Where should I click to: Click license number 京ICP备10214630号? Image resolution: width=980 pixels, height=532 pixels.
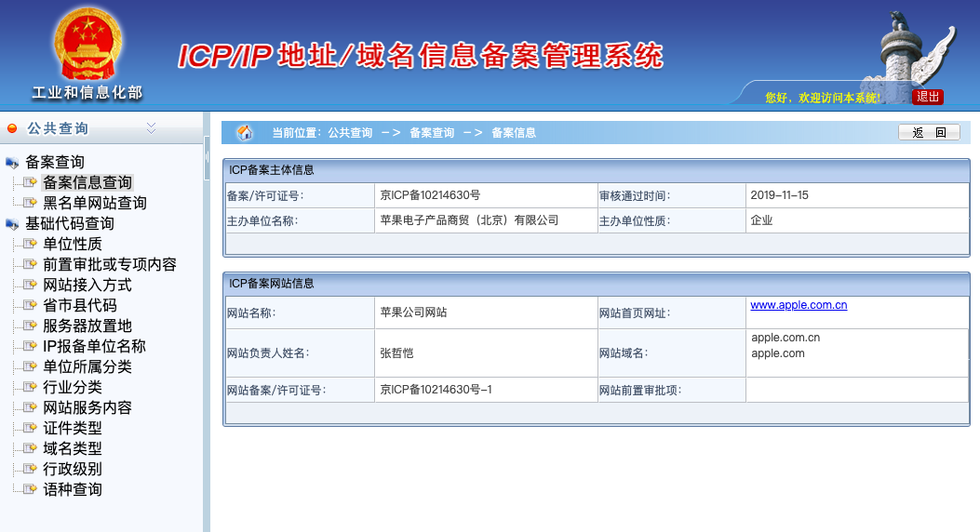[430, 194]
